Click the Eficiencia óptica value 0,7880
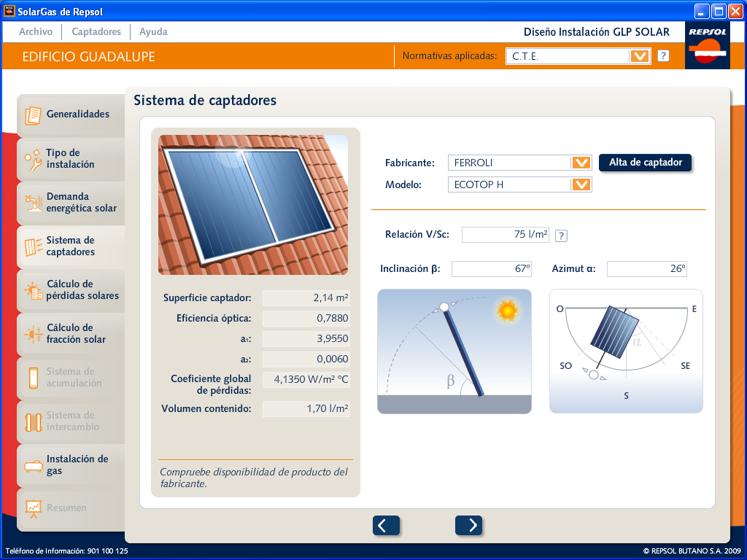 (306, 319)
